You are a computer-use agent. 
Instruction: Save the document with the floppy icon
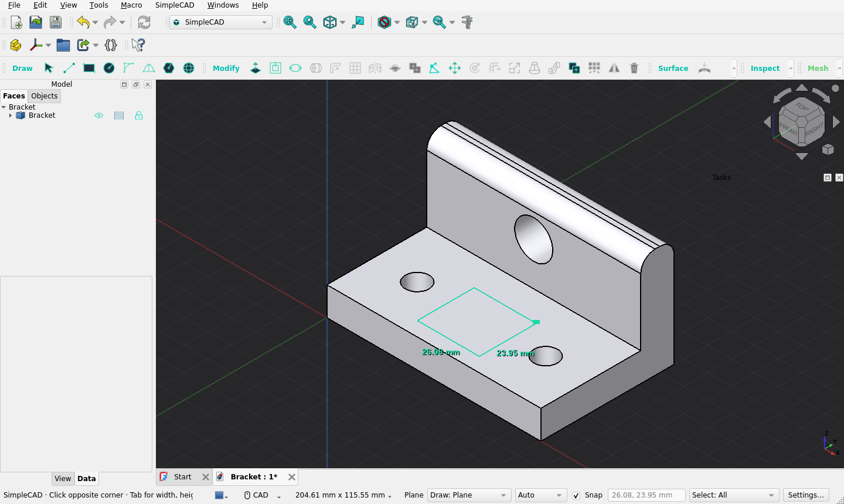tap(56, 22)
